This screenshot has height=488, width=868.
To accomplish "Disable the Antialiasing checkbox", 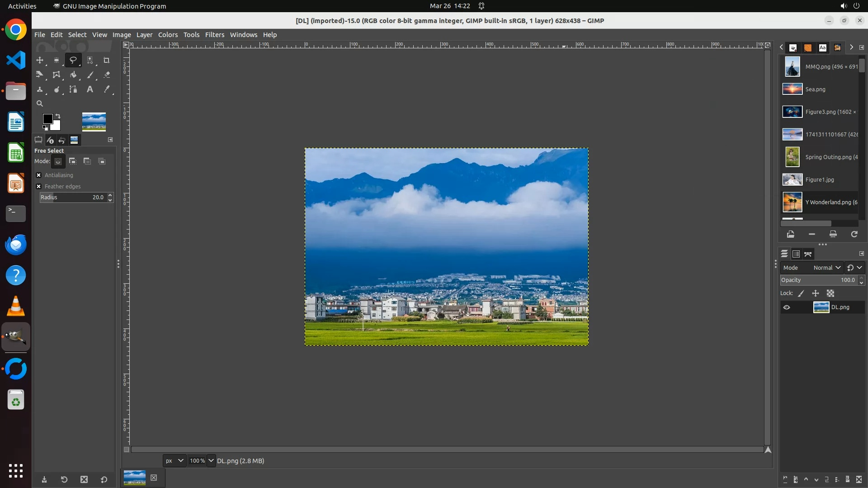I will point(39,175).
